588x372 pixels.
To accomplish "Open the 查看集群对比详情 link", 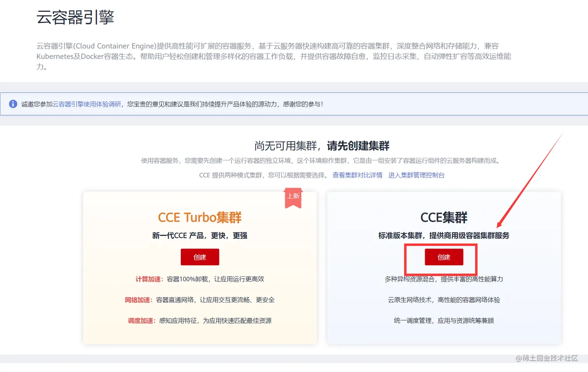I will click(x=357, y=175).
